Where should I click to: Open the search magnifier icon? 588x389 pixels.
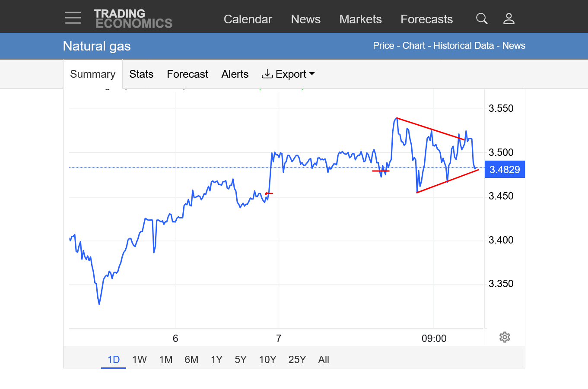[x=482, y=19]
